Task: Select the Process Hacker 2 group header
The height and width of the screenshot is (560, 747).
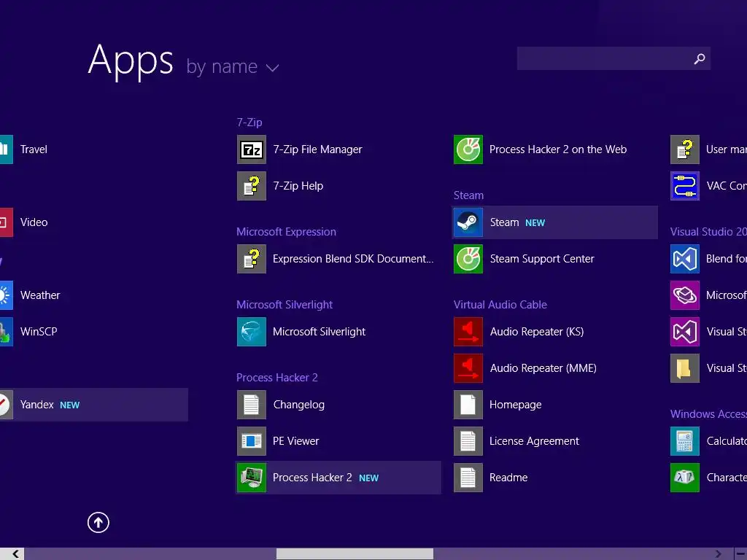Action: [x=276, y=378]
